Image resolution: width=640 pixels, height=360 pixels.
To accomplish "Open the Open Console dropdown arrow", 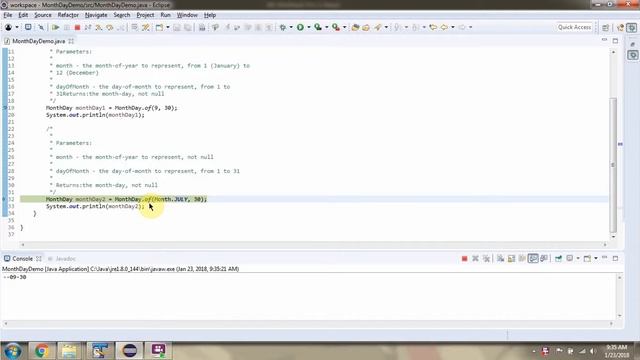I will click(x=596, y=259).
